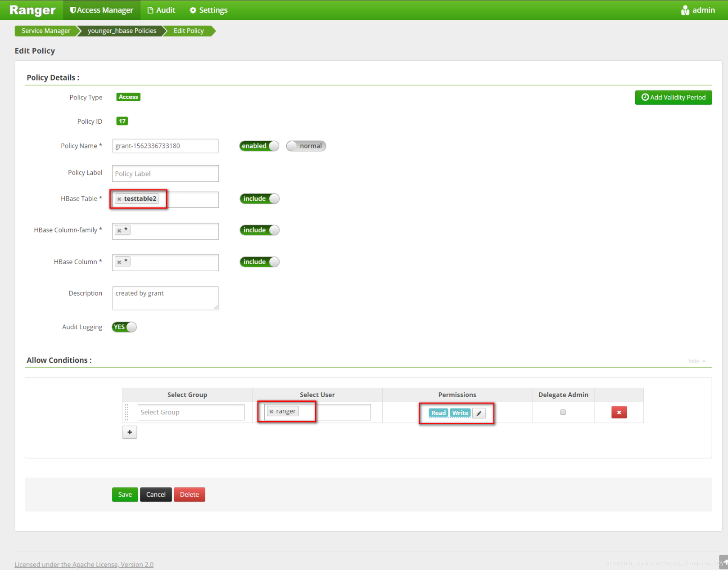Open the admin user menu
Viewport: 728px width, 570px height.
(698, 10)
